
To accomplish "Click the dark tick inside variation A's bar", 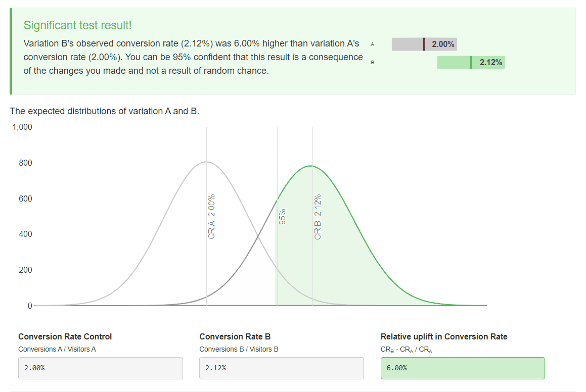I will click(x=424, y=44).
